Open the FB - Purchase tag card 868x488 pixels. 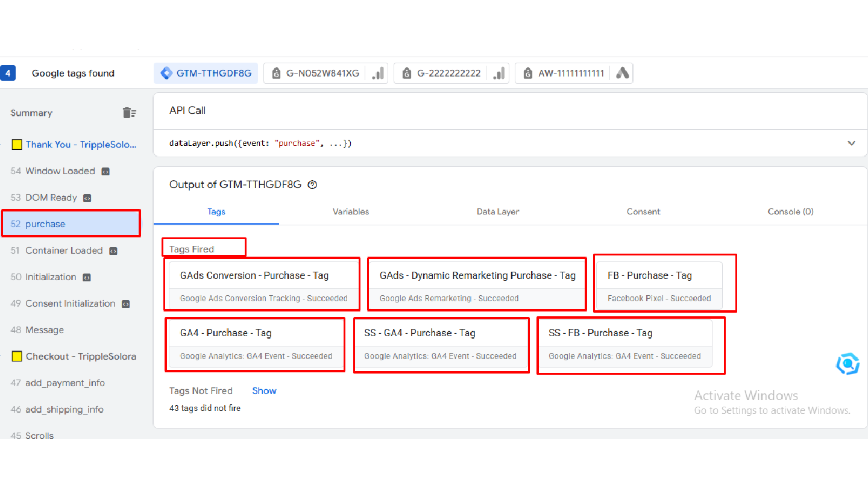pos(659,286)
